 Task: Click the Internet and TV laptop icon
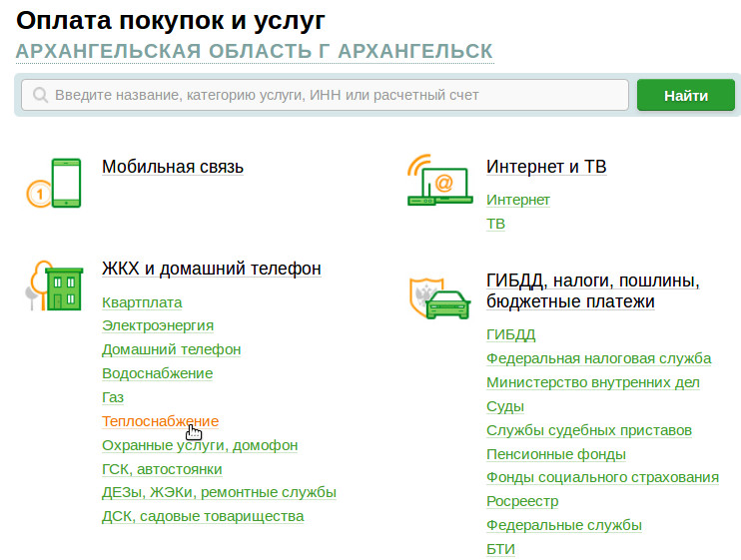(439, 181)
